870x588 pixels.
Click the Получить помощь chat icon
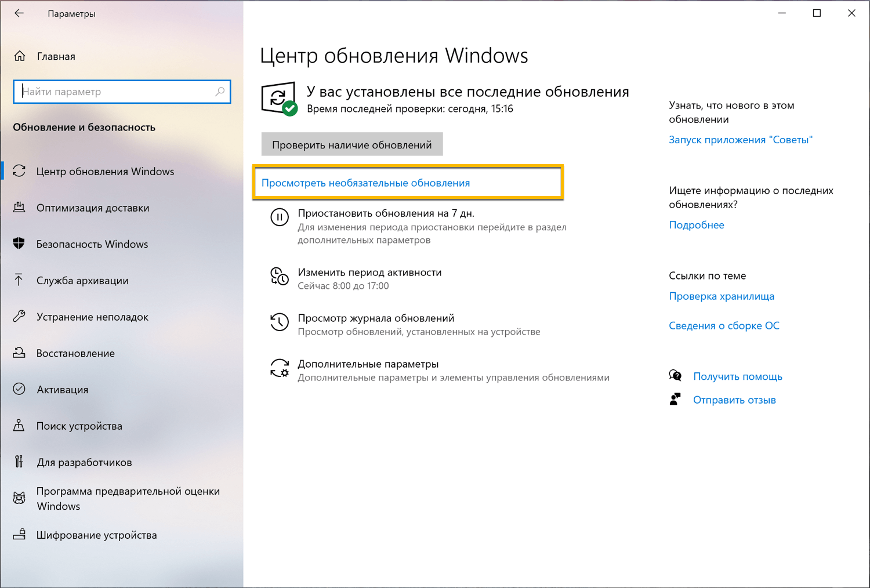click(675, 376)
